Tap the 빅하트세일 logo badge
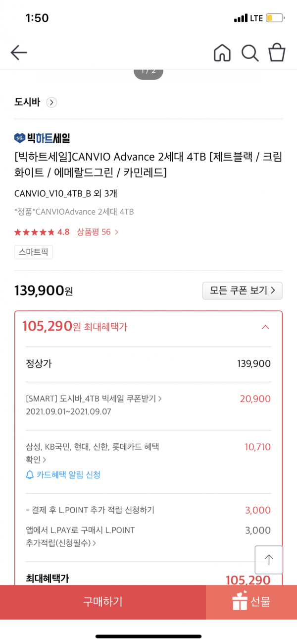297x644 pixels. point(42,137)
